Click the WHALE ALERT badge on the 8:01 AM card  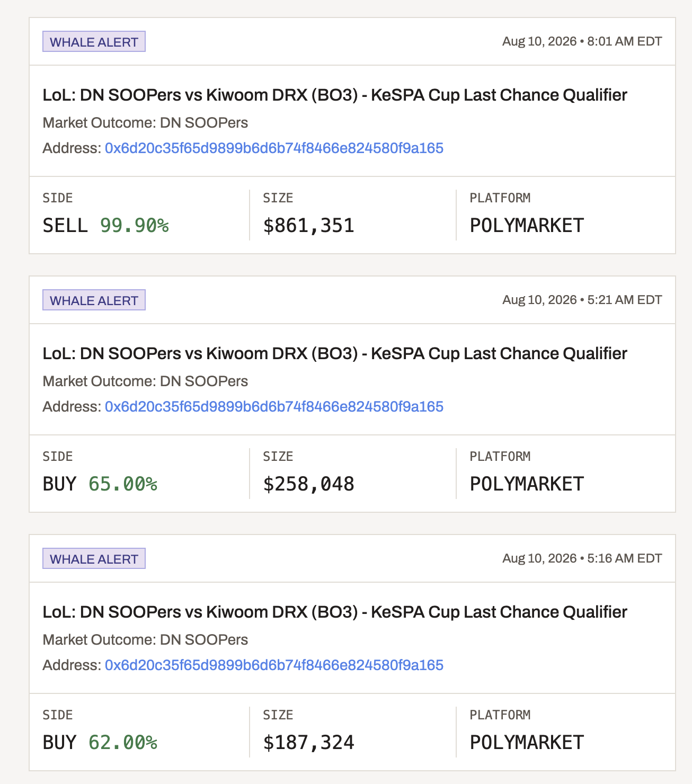94,42
